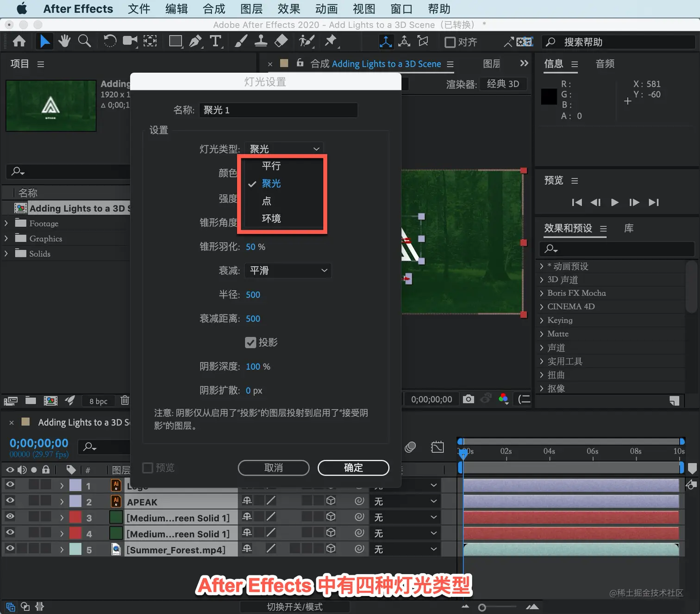This screenshot has width=700, height=614.
Task: Expand the CINEMA 4D effects category
Action: pyautogui.click(x=542, y=307)
